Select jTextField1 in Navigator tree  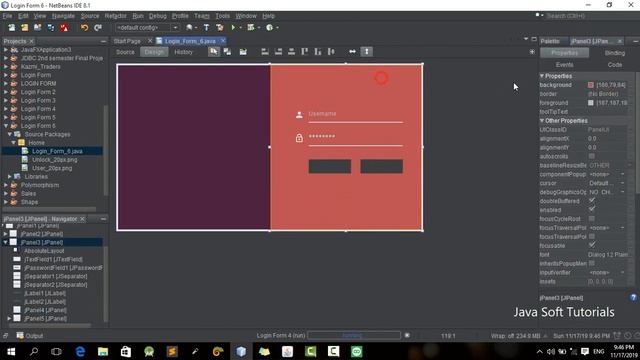53,259
